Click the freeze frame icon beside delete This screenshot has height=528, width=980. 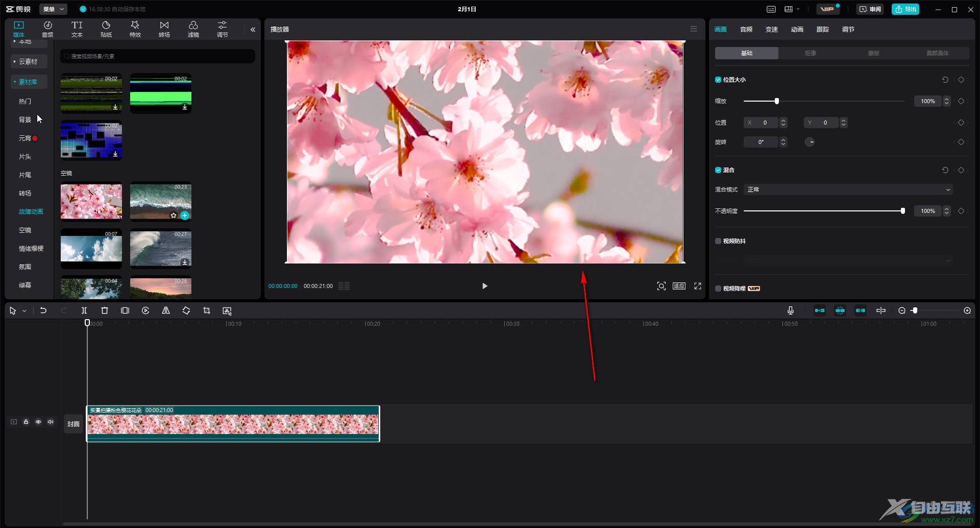pyautogui.click(x=125, y=310)
